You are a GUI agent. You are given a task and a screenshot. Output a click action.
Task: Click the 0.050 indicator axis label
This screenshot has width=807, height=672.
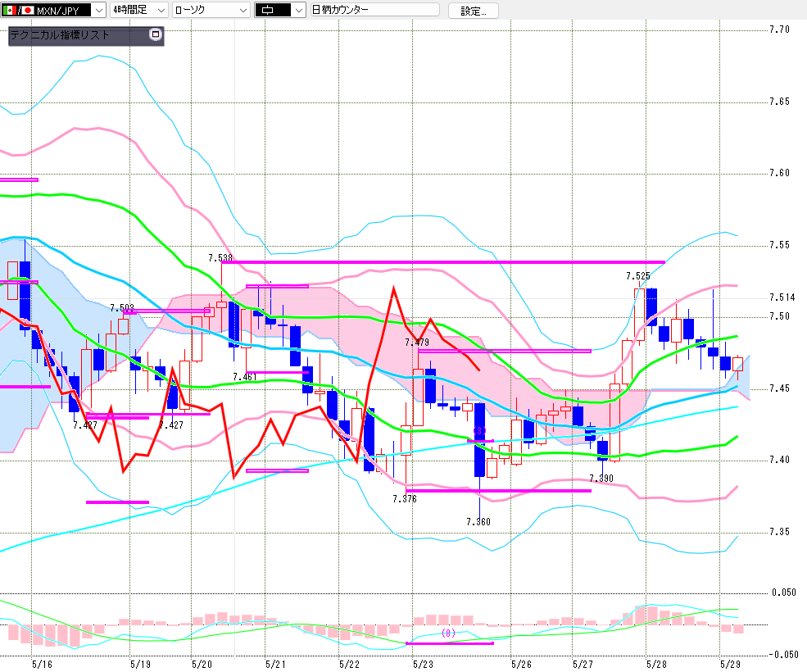[784, 593]
